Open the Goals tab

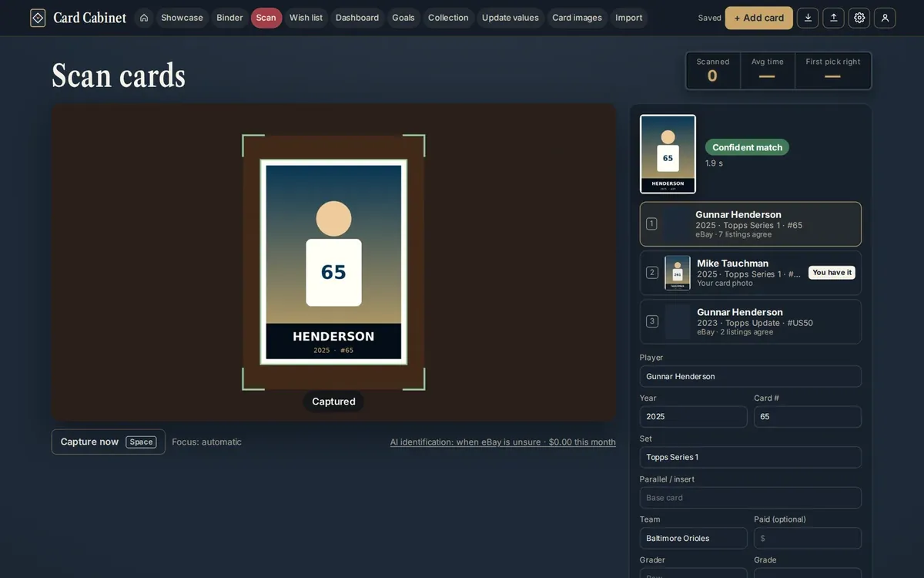[403, 18]
